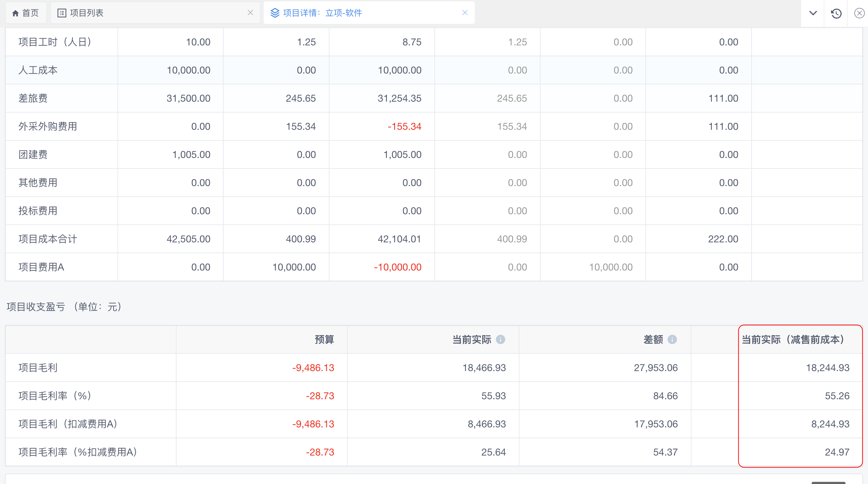The width and height of the screenshot is (868, 484).
Task: Select the 人工成本 row label
Action: 38,70
